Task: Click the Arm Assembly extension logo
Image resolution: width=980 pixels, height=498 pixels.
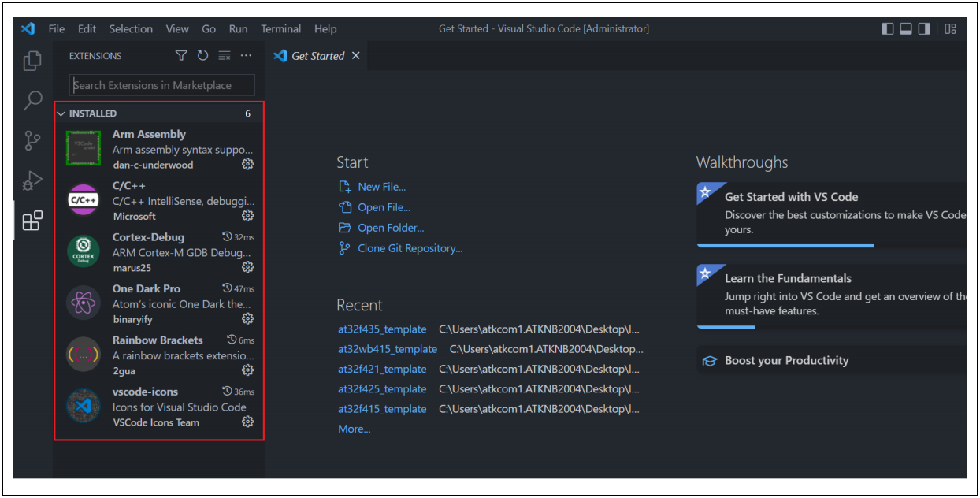Action: (x=83, y=148)
